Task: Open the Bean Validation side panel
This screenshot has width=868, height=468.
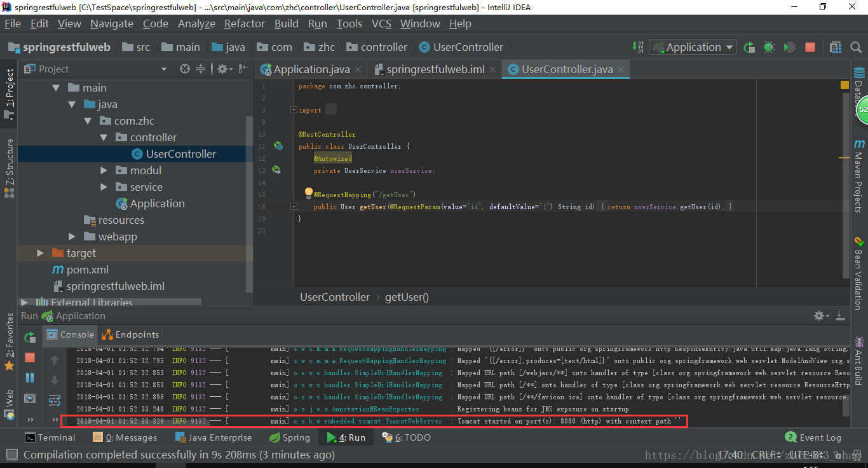Action: pyautogui.click(x=859, y=273)
